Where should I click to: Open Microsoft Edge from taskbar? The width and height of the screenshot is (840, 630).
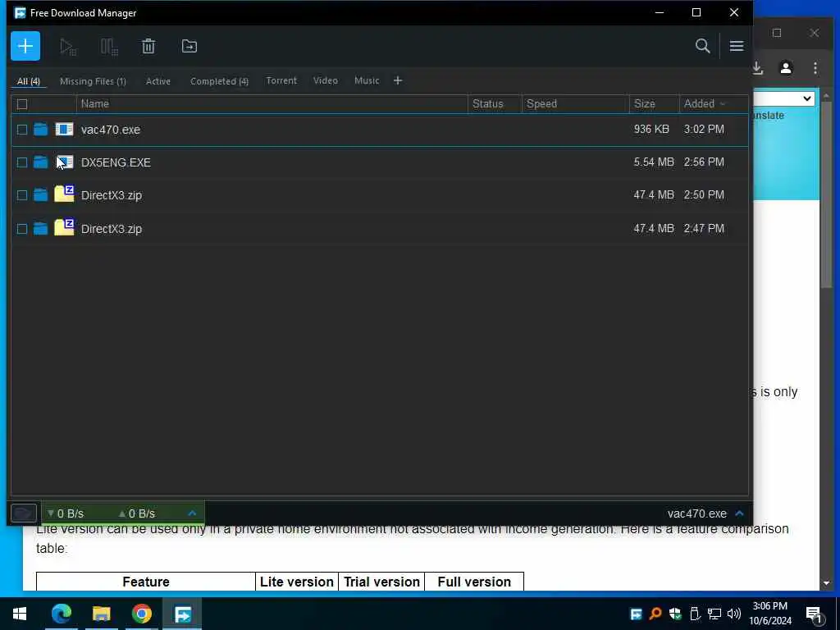61,614
